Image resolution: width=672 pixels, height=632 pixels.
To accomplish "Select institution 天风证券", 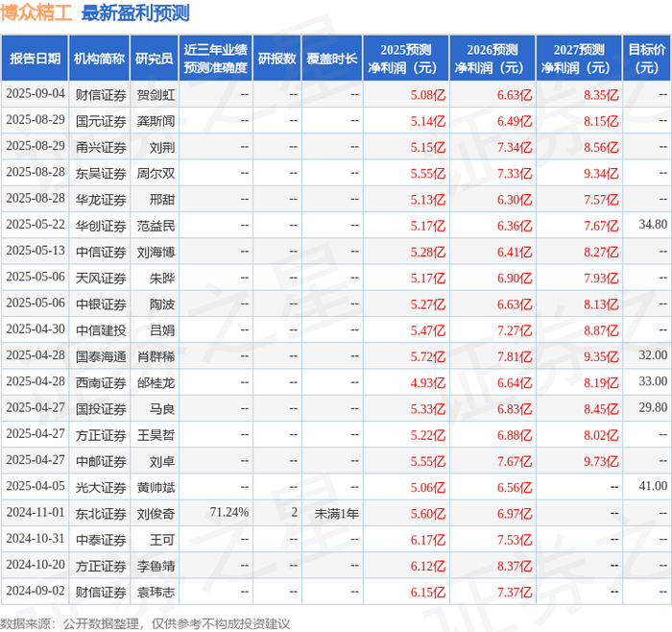I will pos(101,278).
